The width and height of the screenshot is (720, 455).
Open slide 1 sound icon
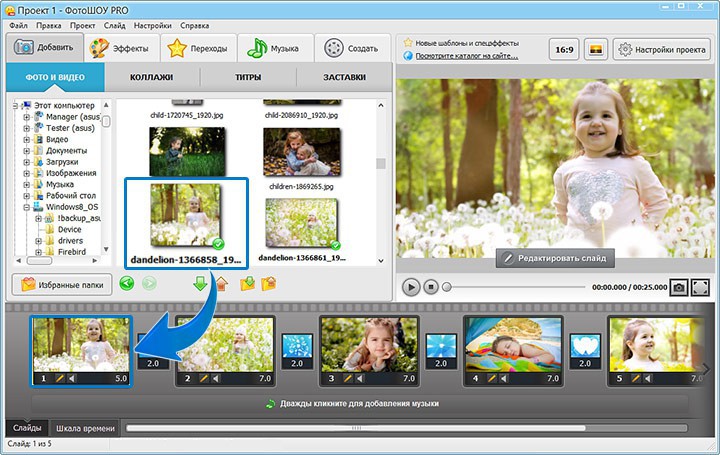pos(72,379)
